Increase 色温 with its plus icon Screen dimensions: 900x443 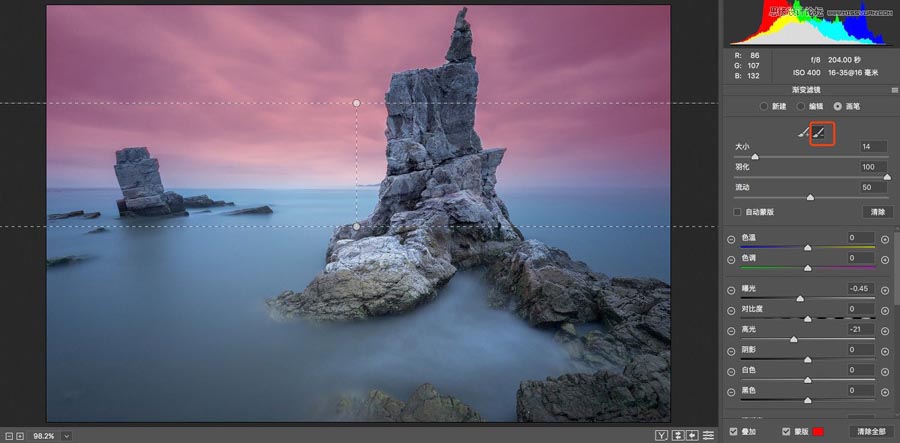click(x=885, y=240)
